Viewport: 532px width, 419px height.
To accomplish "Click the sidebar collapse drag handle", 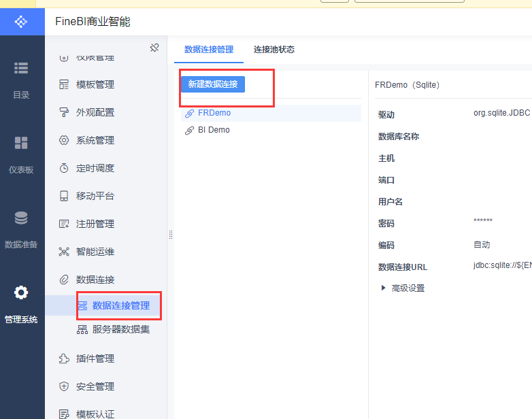I will (x=171, y=235).
